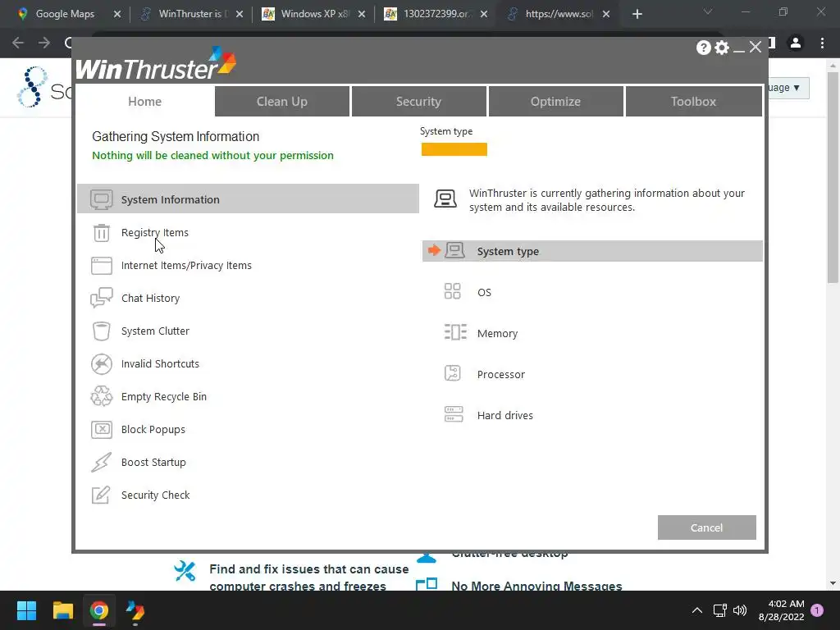Open WinThruster help question mark icon
The width and height of the screenshot is (840, 630).
[703, 48]
